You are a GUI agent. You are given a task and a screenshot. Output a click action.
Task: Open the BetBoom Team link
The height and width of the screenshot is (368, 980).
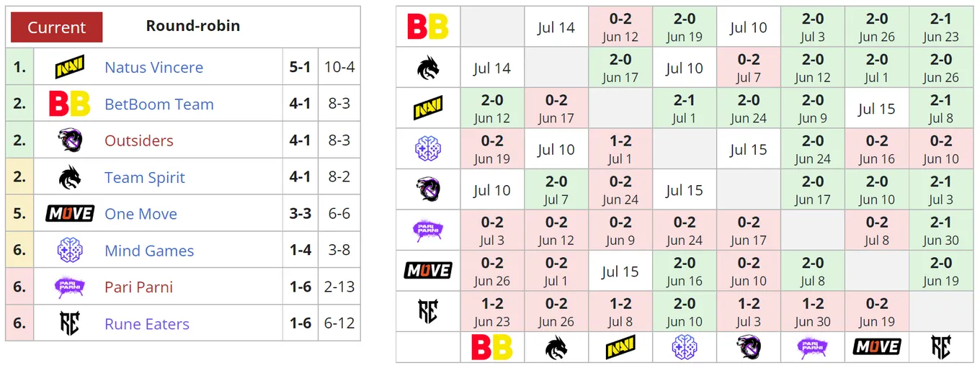pos(159,104)
